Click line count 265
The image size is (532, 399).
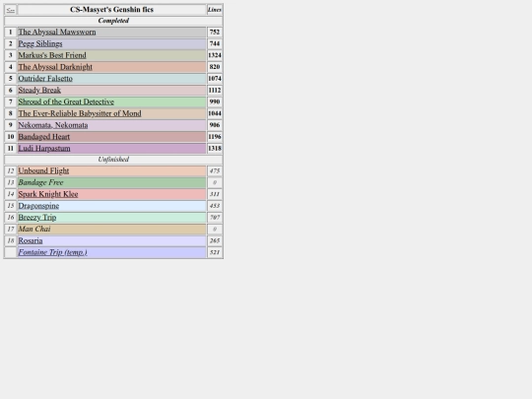tap(215, 240)
